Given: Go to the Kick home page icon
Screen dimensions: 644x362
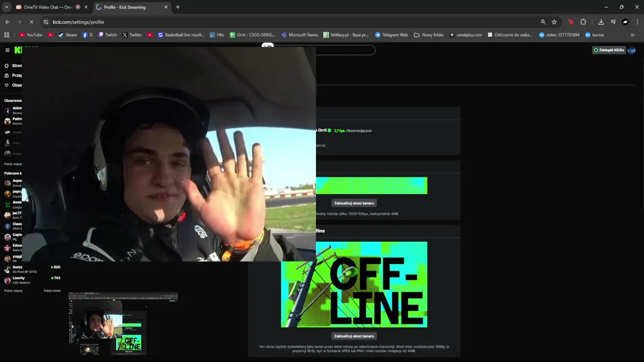Looking at the screenshot, I should [7, 66].
